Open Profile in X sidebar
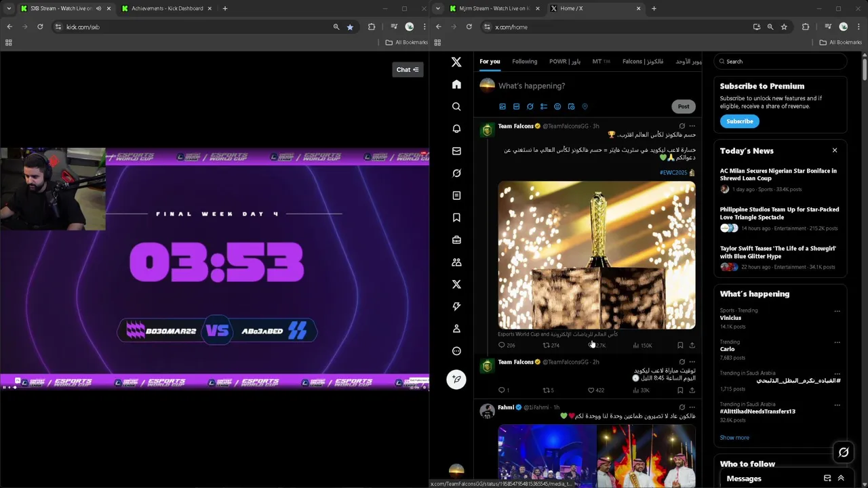The image size is (868, 488). [x=456, y=329]
